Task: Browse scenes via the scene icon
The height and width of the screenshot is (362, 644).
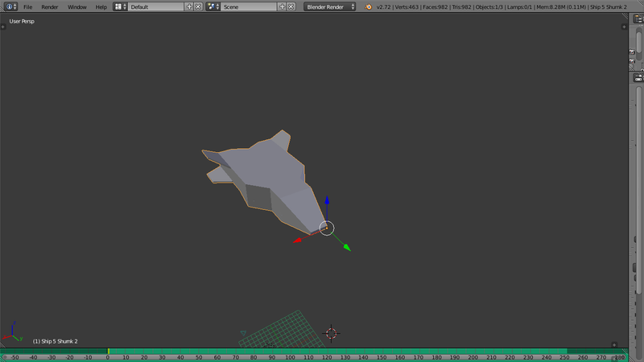Action: click(213, 6)
